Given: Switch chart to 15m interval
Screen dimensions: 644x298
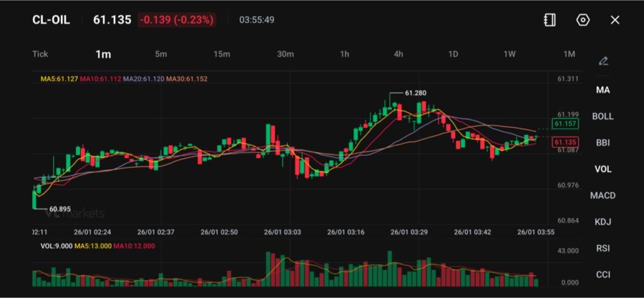Looking at the screenshot, I should click(221, 54).
